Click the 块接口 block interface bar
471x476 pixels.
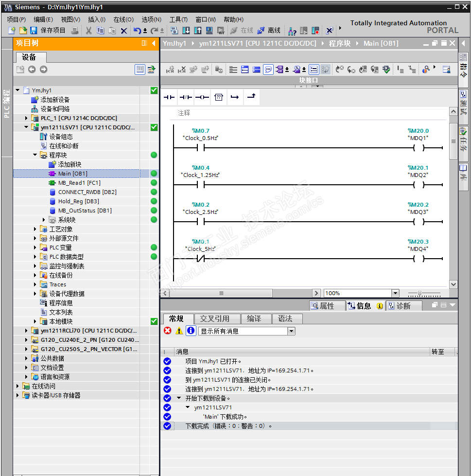coord(309,80)
